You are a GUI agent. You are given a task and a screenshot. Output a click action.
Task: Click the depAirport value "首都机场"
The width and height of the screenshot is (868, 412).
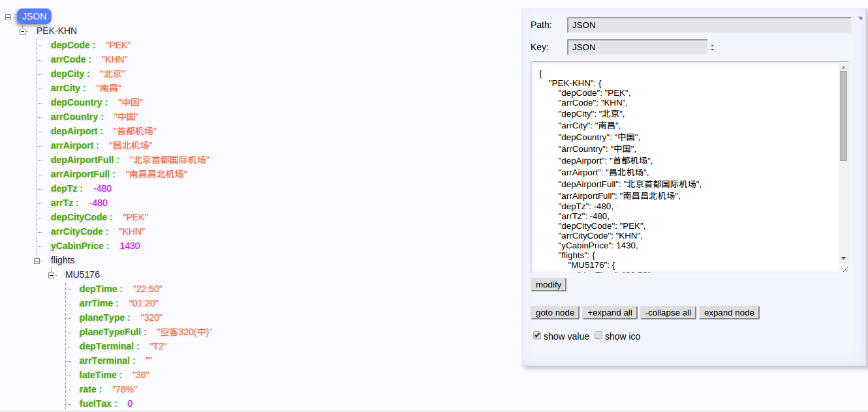click(135, 131)
